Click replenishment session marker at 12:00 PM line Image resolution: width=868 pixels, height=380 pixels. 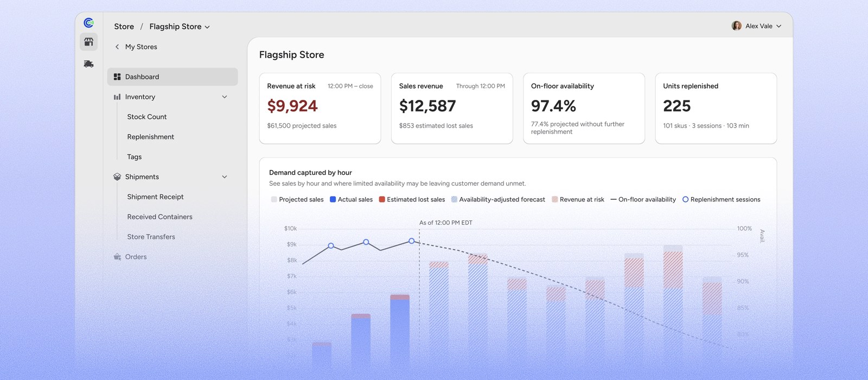tap(412, 241)
